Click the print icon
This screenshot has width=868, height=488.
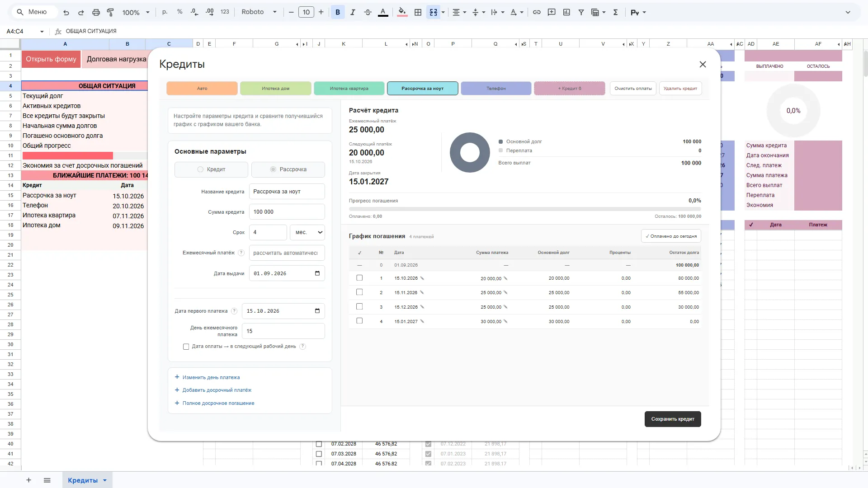(96, 12)
